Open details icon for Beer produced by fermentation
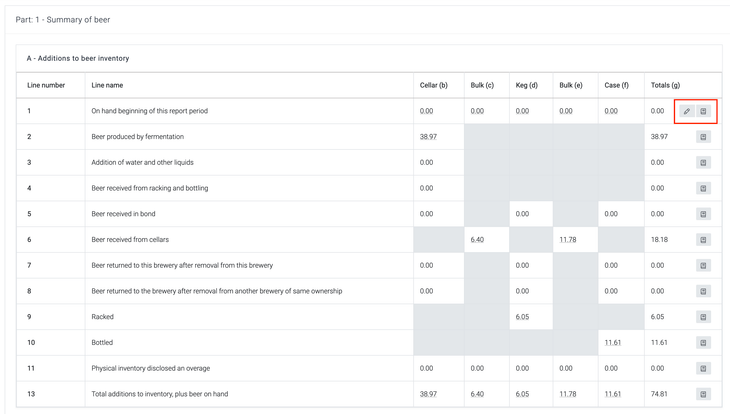The height and width of the screenshot is (414, 730). tap(703, 137)
